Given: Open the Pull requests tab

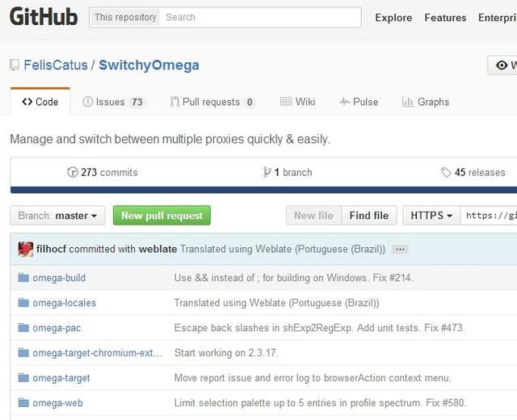Looking at the screenshot, I should pyautogui.click(x=212, y=102).
